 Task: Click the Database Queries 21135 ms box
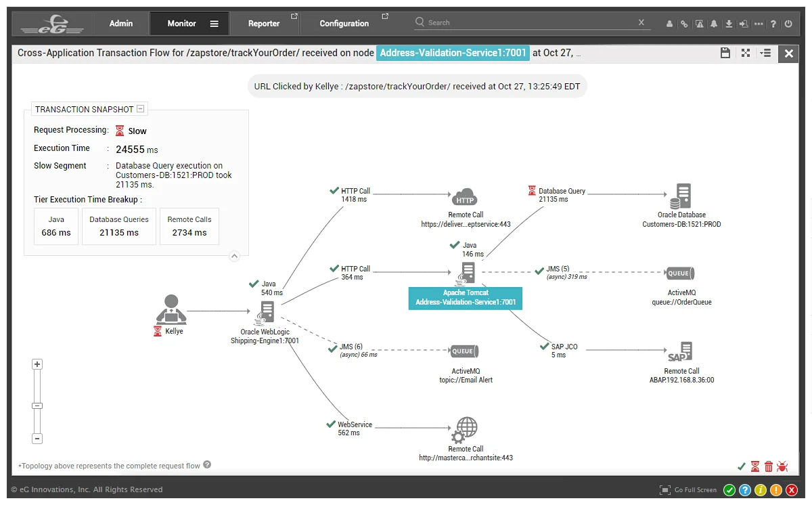point(119,226)
